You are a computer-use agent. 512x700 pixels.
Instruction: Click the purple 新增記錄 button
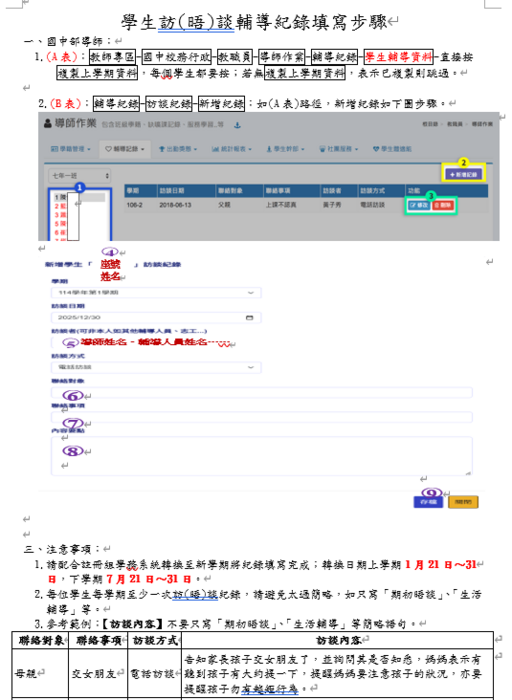point(464,174)
